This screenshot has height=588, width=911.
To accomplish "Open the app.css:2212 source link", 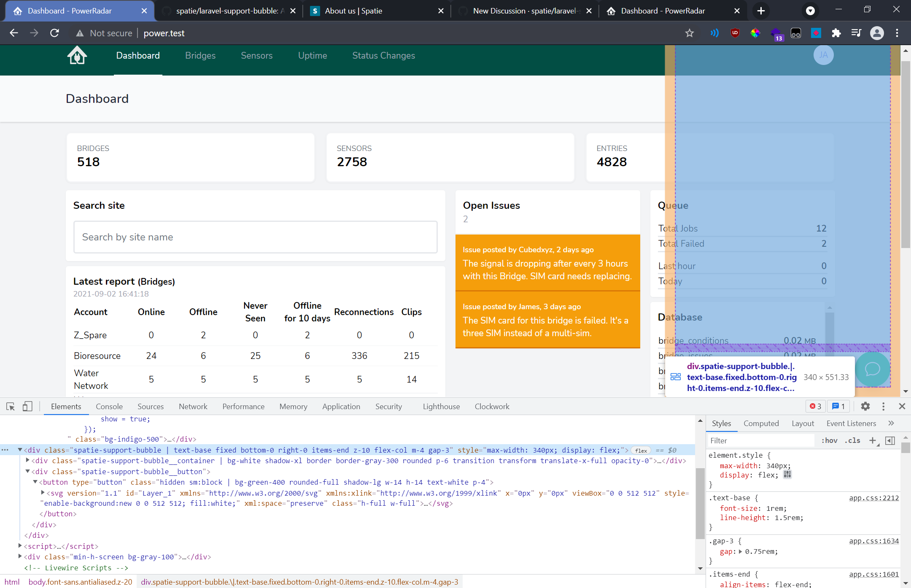I will pos(874,498).
